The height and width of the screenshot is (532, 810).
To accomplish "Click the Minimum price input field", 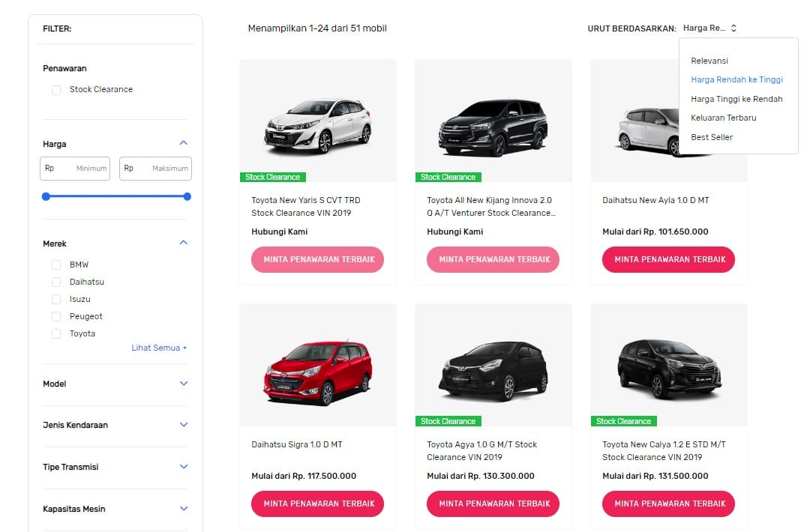I will [x=75, y=169].
